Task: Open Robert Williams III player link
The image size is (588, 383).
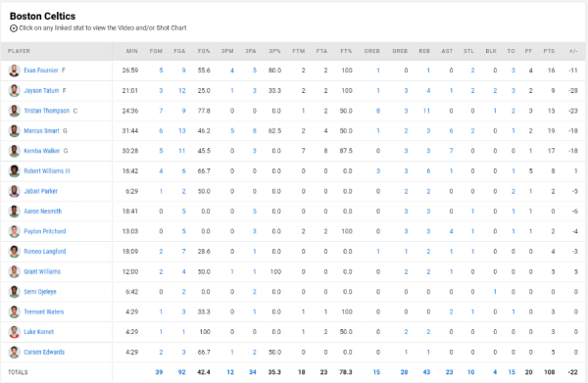Action: [47, 170]
